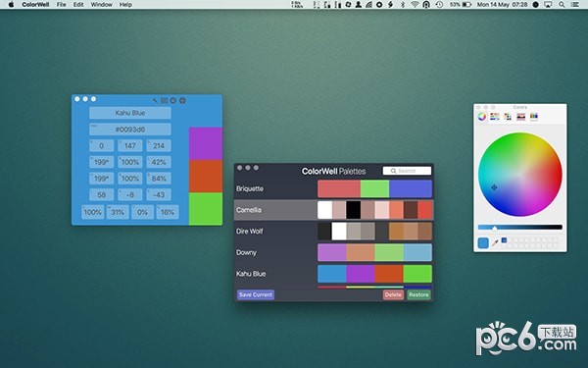Click the plus circle icon in ColorWell toolbar
588x368 pixels.
coord(182,101)
